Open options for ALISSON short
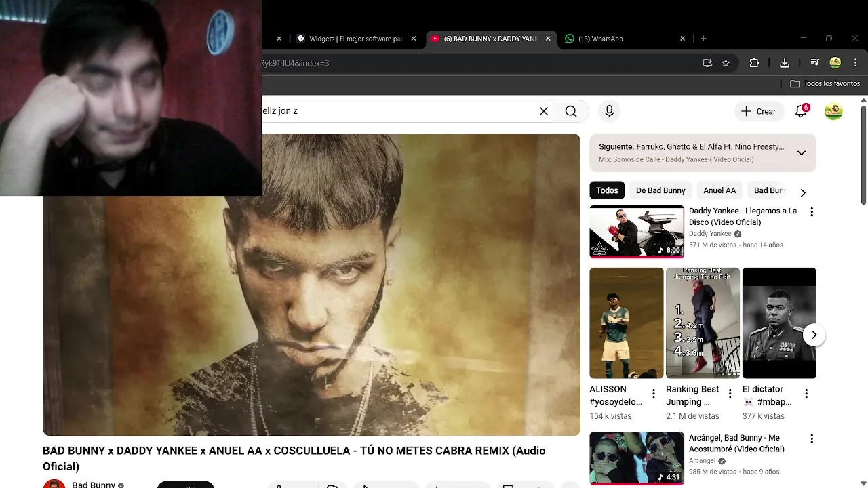Screen dimensions: 868x488 (x=653, y=394)
